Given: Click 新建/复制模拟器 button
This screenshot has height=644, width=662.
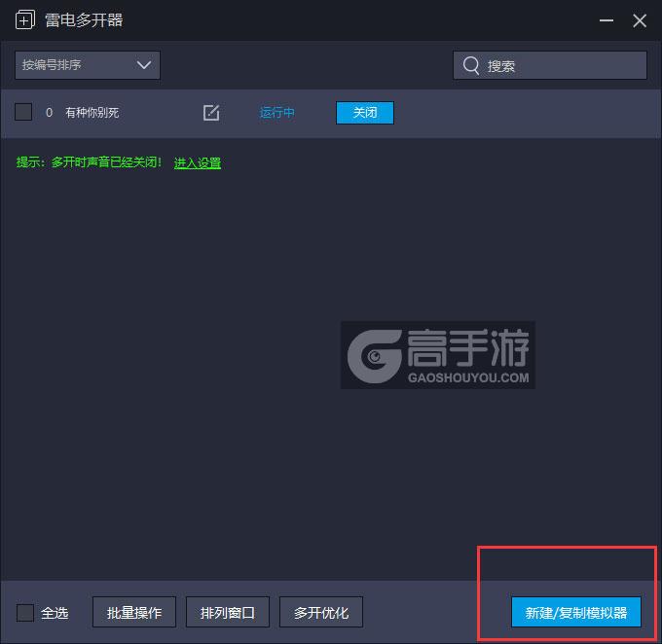Looking at the screenshot, I should point(576,612).
